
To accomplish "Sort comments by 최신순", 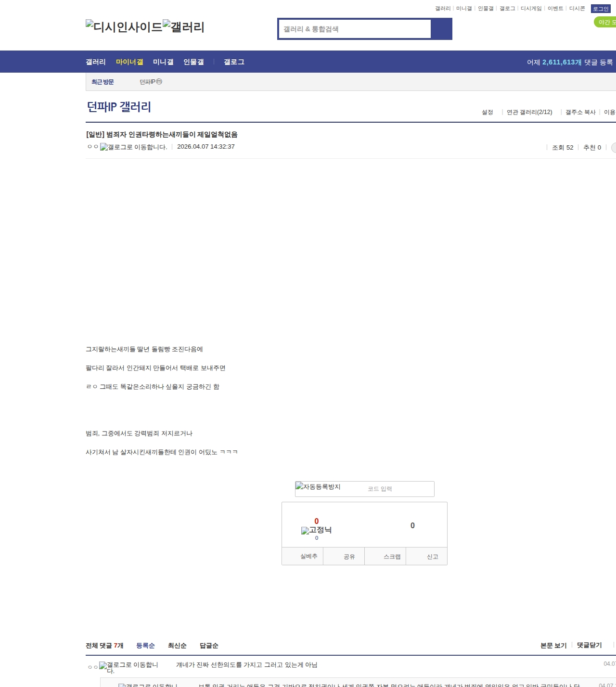I will click(177, 646).
